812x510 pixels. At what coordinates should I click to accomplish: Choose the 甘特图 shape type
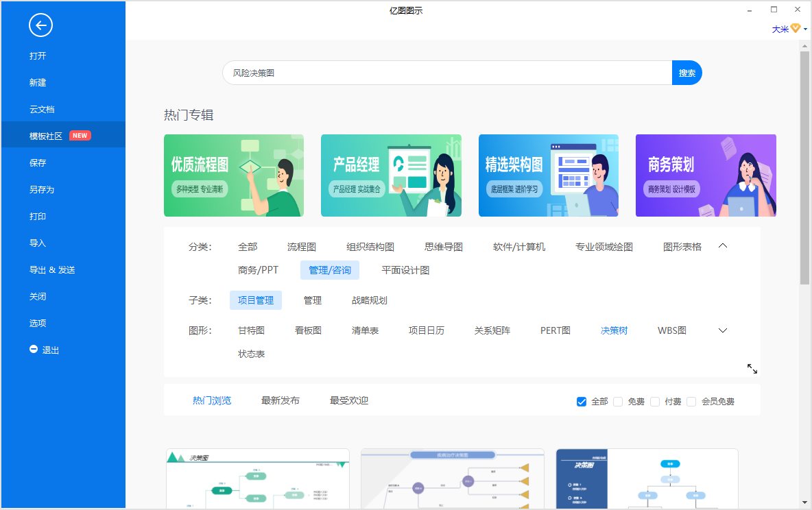click(251, 330)
